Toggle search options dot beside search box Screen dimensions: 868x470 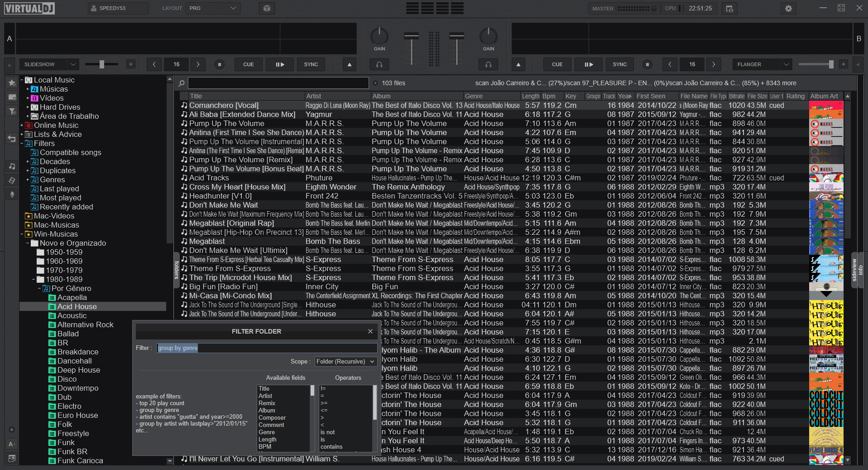point(375,83)
